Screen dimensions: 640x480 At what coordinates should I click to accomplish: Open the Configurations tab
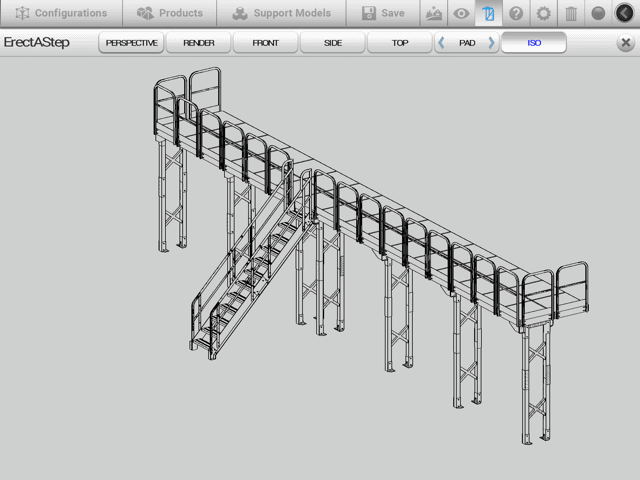click(61, 14)
